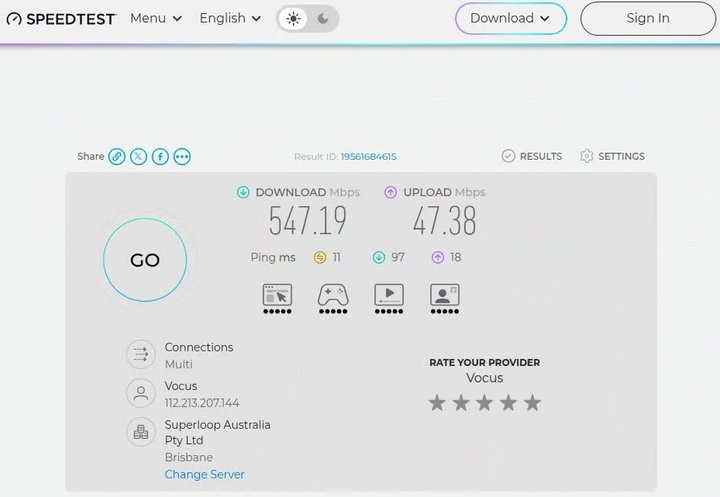Click the Sign In button
The height and width of the screenshot is (497, 720).
tap(648, 18)
